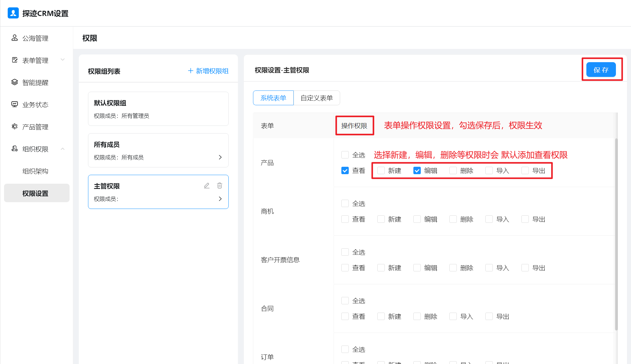
Task: Click the 业务状态 monitor icon
Action: point(14,104)
